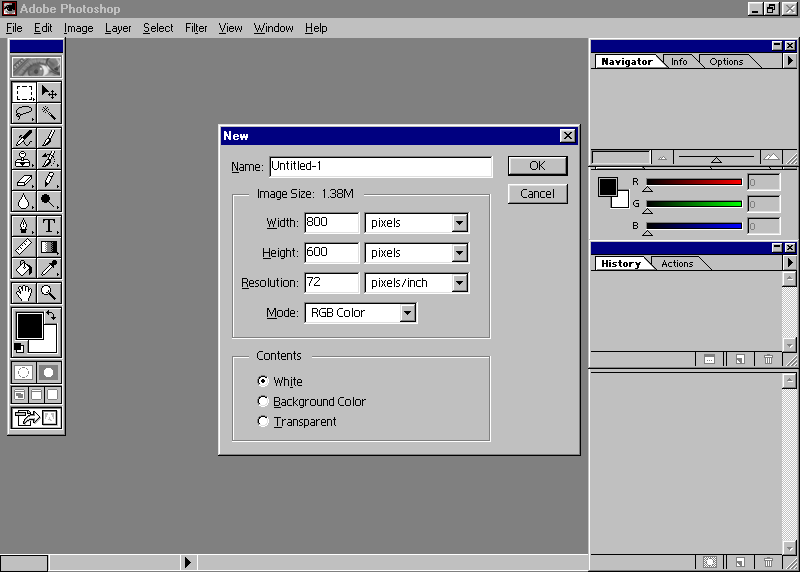
Task: Select the Rectangular Marquee tool
Action: pos(24,92)
